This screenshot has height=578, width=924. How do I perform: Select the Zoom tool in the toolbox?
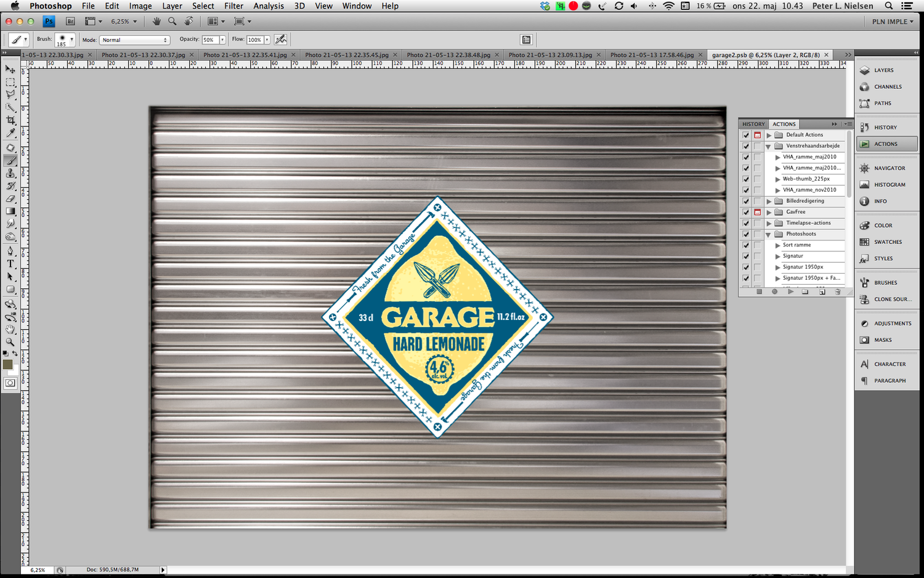10,342
